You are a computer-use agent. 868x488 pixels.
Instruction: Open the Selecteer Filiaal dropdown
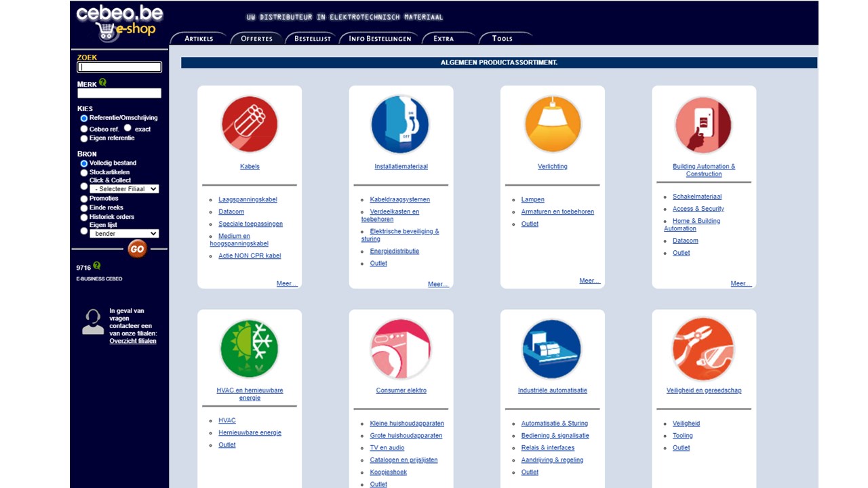tap(124, 188)
